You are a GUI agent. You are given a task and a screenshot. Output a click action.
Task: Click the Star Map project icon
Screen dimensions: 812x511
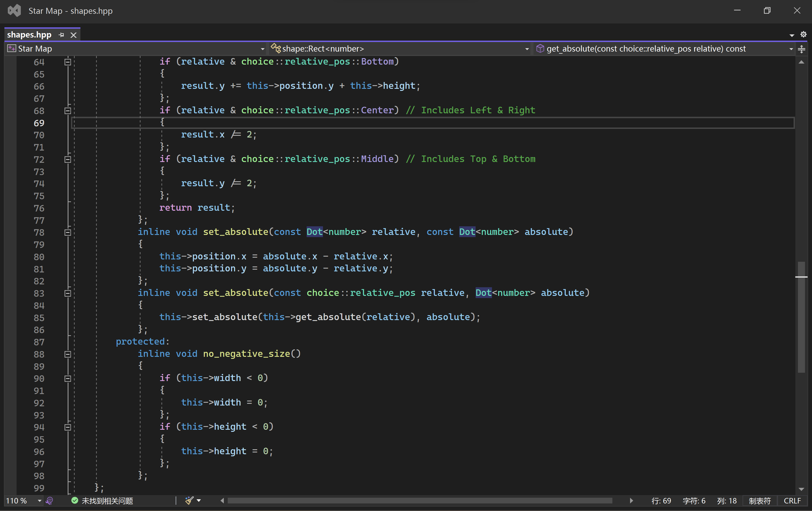pyautogui.click(x=11, y=49)
